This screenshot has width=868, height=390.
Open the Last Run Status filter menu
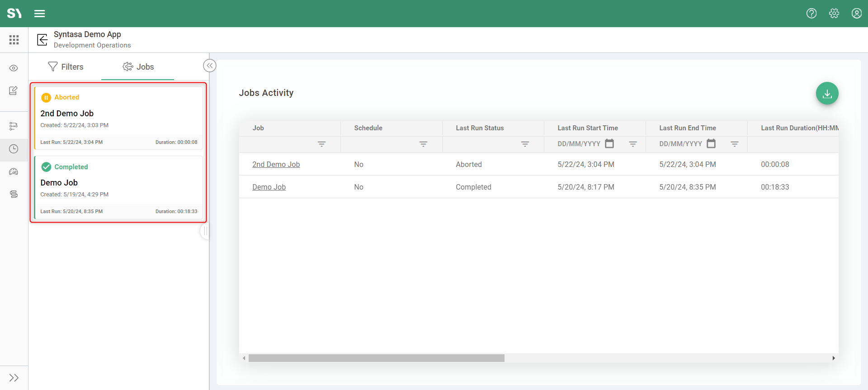click(x=525, y=144)
